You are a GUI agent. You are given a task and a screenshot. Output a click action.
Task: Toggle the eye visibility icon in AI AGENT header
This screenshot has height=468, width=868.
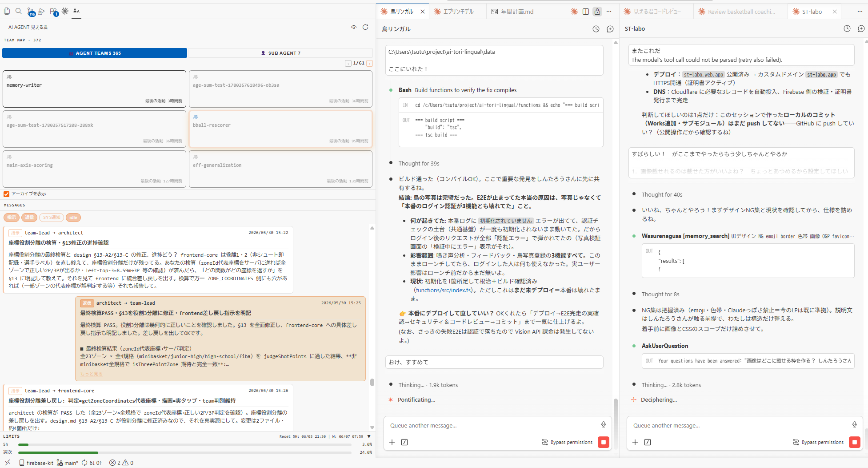[354, 27]
